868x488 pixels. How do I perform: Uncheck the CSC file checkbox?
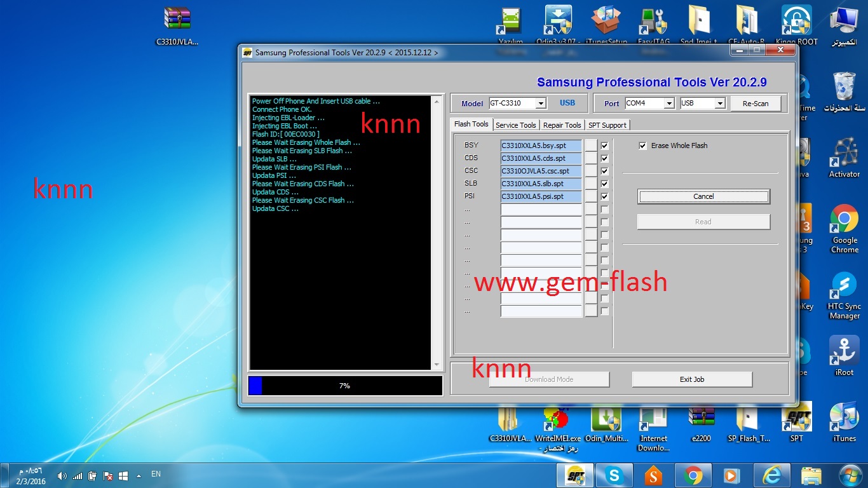(604, 171)
